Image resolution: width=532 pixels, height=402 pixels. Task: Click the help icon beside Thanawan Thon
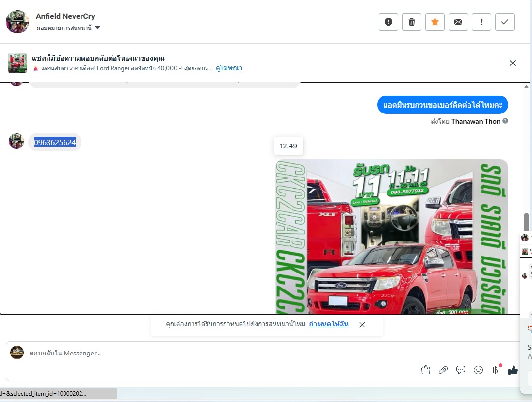505,121
